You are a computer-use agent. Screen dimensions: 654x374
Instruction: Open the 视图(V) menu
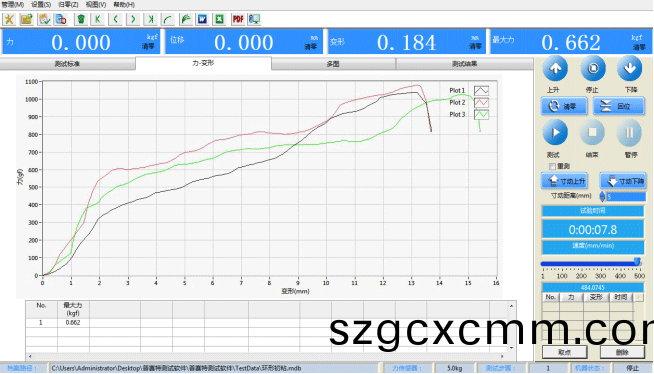(x=96, y=5)
